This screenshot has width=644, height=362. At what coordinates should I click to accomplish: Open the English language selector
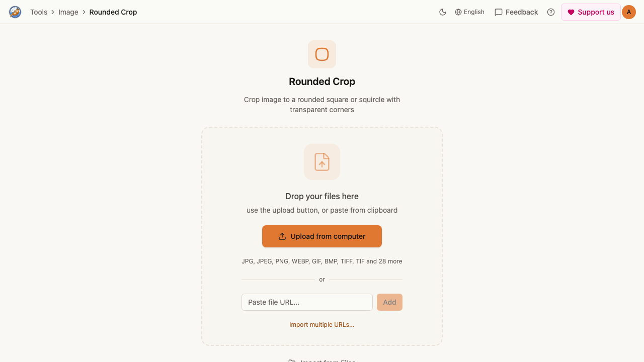469,12
